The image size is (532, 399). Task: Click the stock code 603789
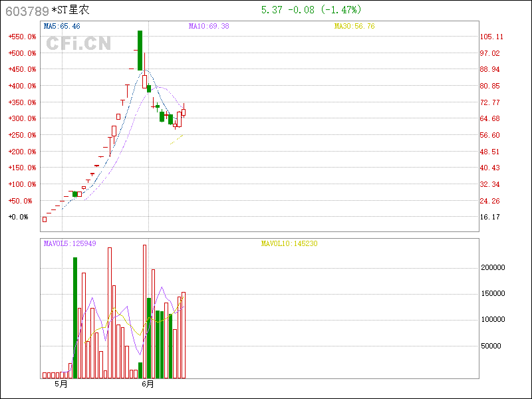(x=27, y=11)
